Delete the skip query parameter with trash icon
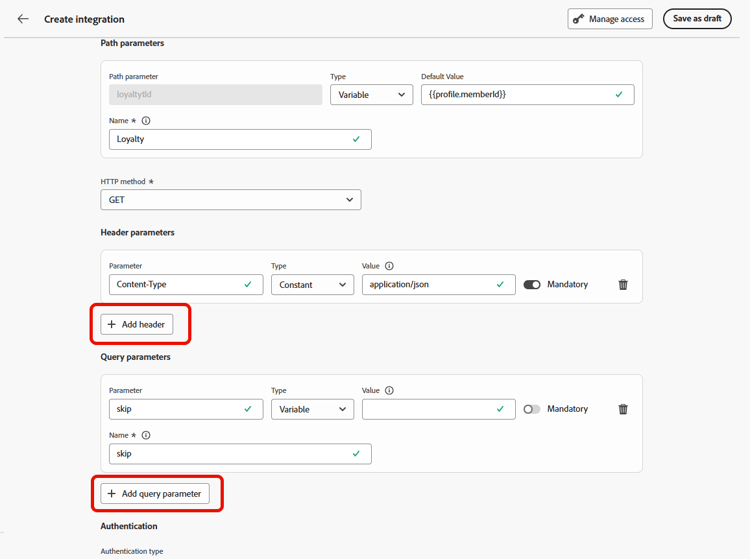750x559 pixels. coord(623,409)
